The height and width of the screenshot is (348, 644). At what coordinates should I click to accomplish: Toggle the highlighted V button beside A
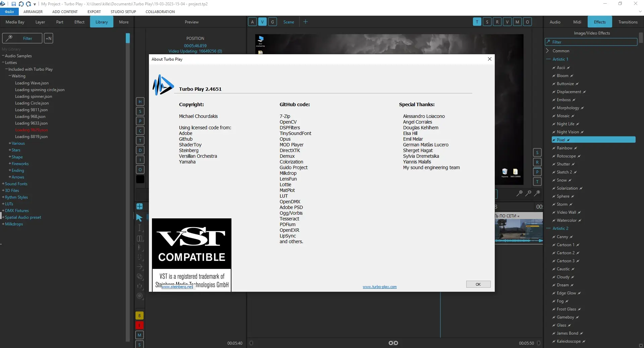click(262, 22)
